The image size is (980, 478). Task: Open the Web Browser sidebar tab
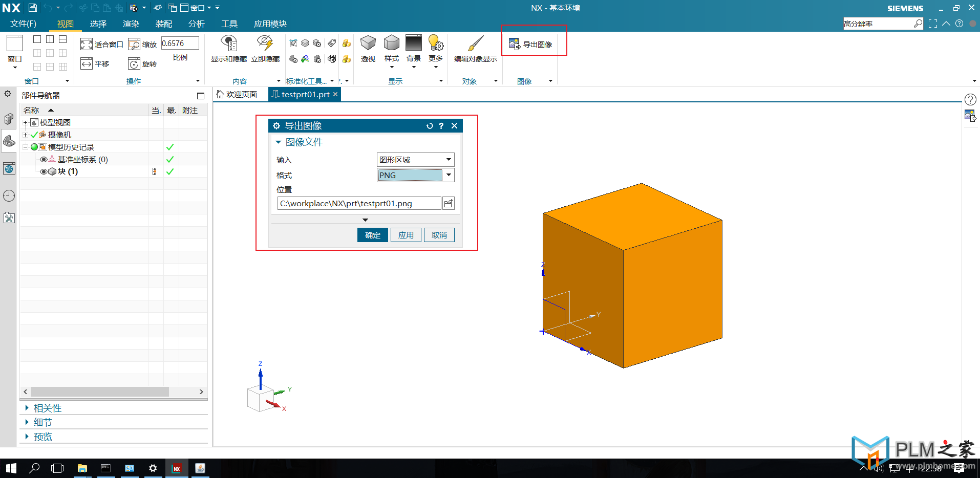click(x=9, y=168)
